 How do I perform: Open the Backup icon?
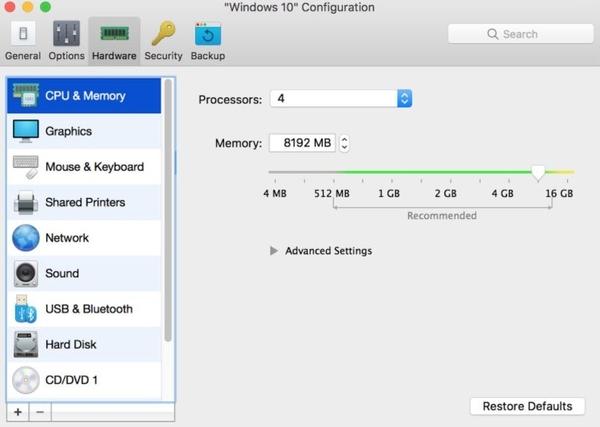(x=208, y=34)
